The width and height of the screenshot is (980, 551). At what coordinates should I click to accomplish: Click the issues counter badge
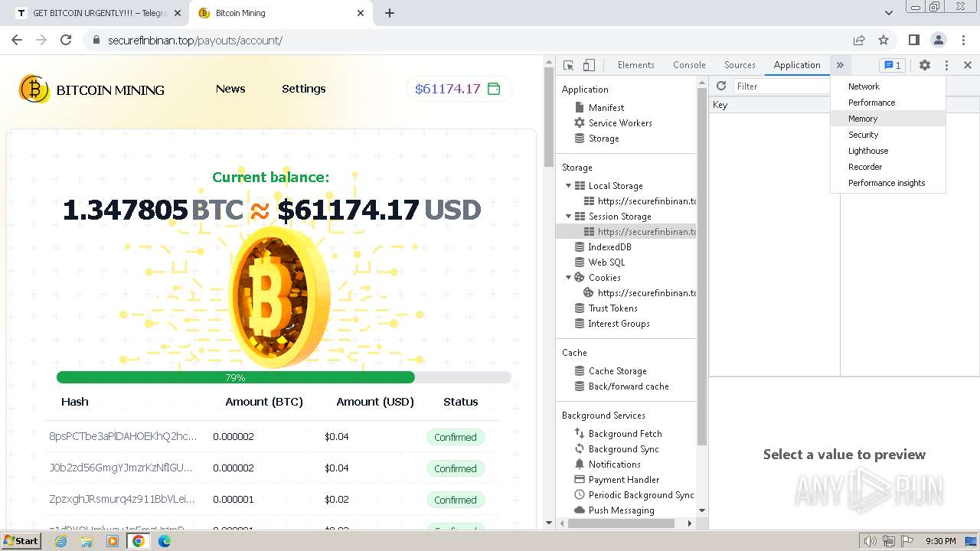(x=891, y=65)
